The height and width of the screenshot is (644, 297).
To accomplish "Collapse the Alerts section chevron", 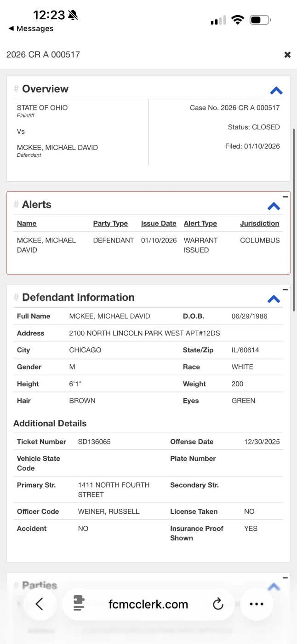I will point(274,206).
